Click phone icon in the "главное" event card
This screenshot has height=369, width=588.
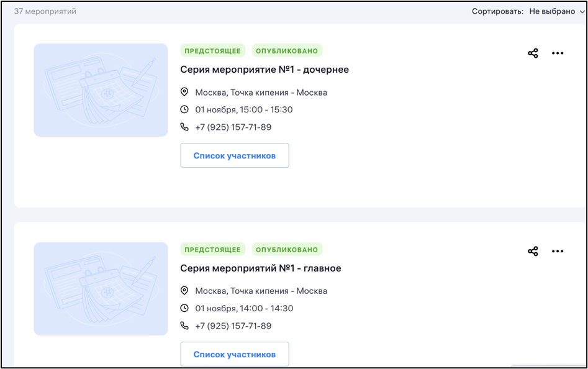(184, 326)
